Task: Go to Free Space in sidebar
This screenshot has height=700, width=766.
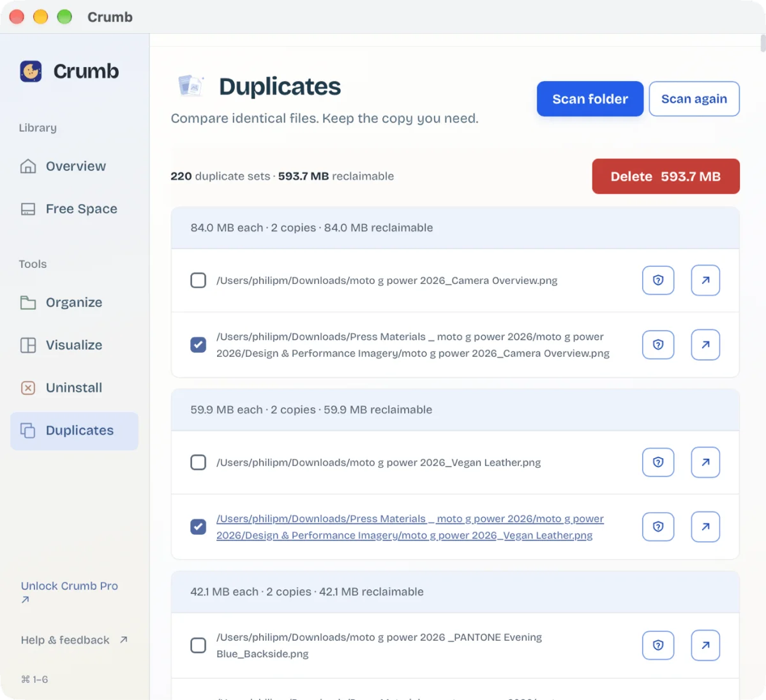Action: [x=74, y=209]
